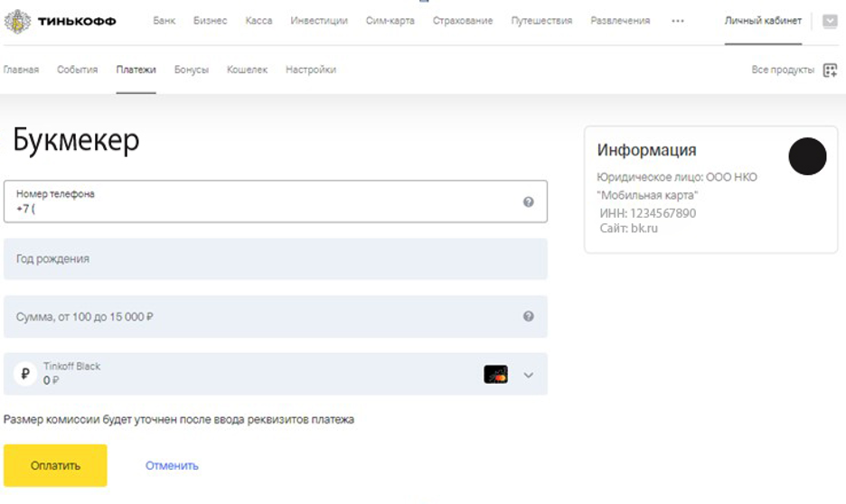The width and height of the screenshot is (846, 504).
Task: Click the add-product grid icon
Action: (830, 70)
